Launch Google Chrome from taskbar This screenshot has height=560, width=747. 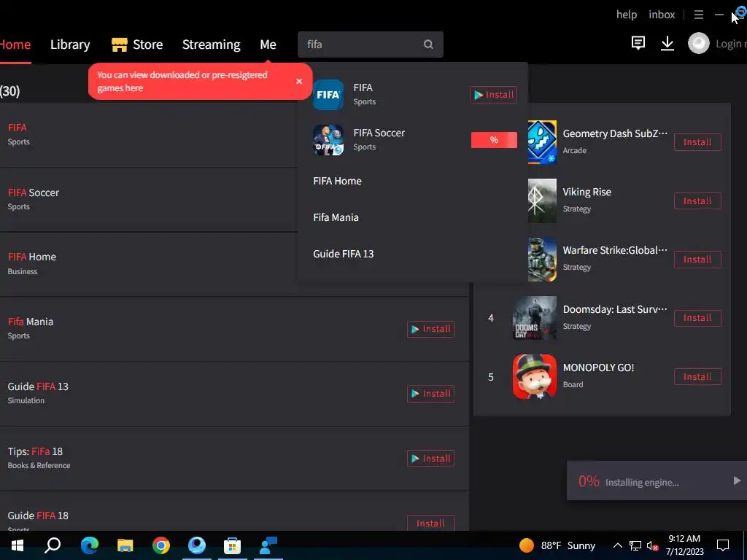tap(161, 545)
